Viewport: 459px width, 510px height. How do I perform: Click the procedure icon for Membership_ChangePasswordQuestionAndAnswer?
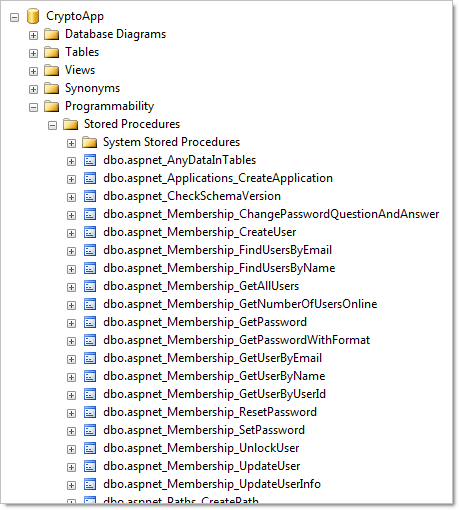click(x=90, y=214)
